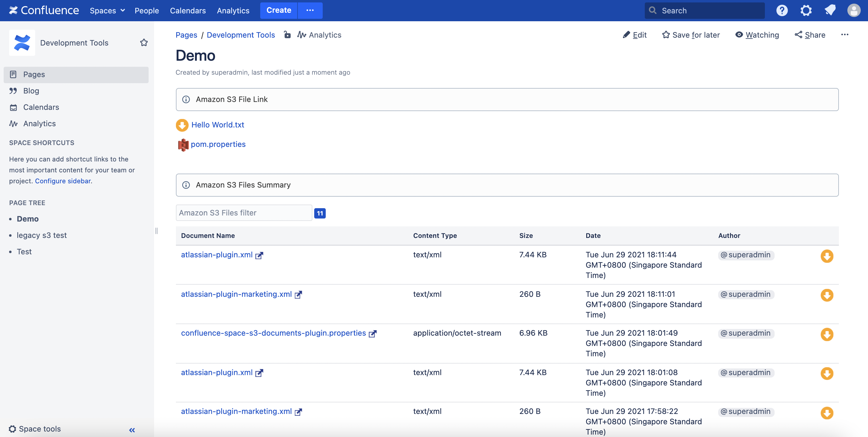868x437 pixels.
Task: Click the @superadmin author in the 18:11:44 row
Action: 746,255
